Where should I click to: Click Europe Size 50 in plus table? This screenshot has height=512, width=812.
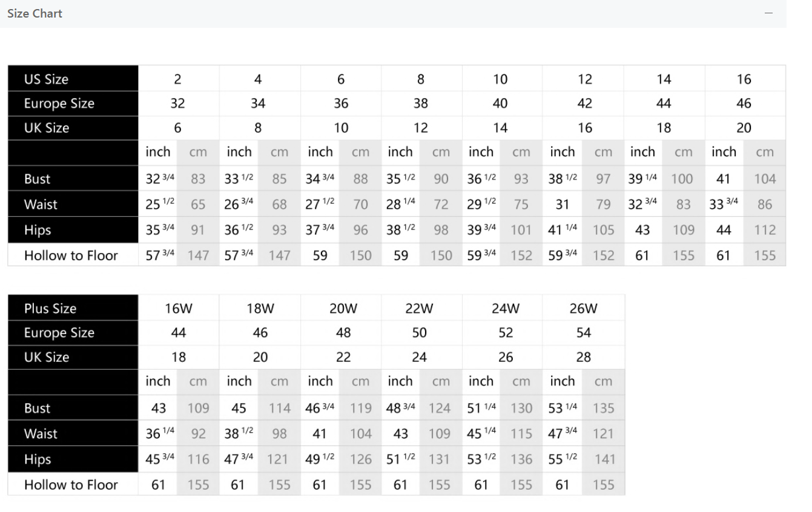click(420, 333)
